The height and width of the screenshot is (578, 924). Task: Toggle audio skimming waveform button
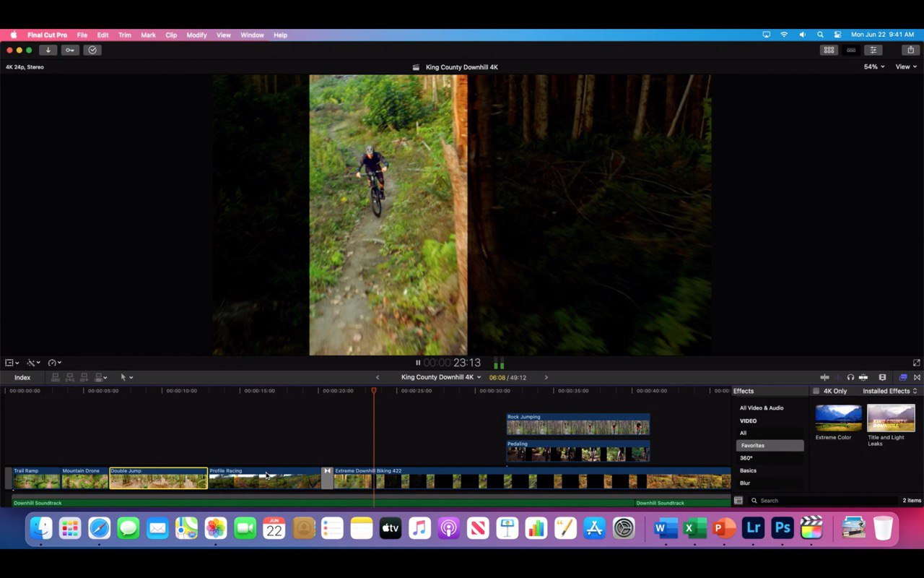[x=837, y=377]
